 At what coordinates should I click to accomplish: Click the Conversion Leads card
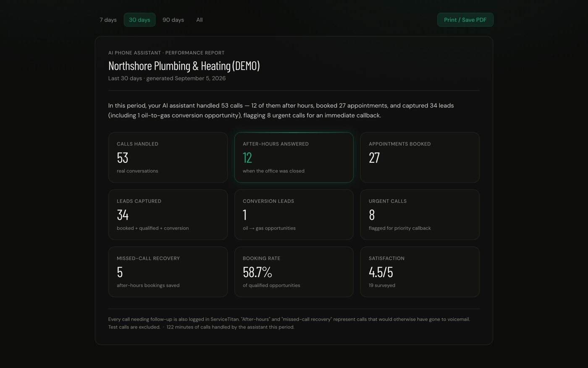[x=294, y=214]
